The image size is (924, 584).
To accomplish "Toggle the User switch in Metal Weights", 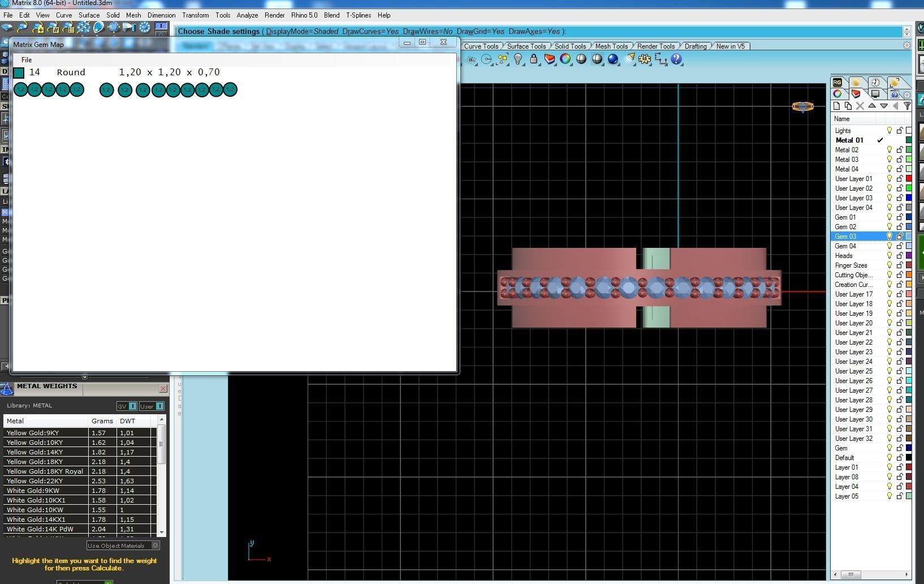I will point(152,406).
